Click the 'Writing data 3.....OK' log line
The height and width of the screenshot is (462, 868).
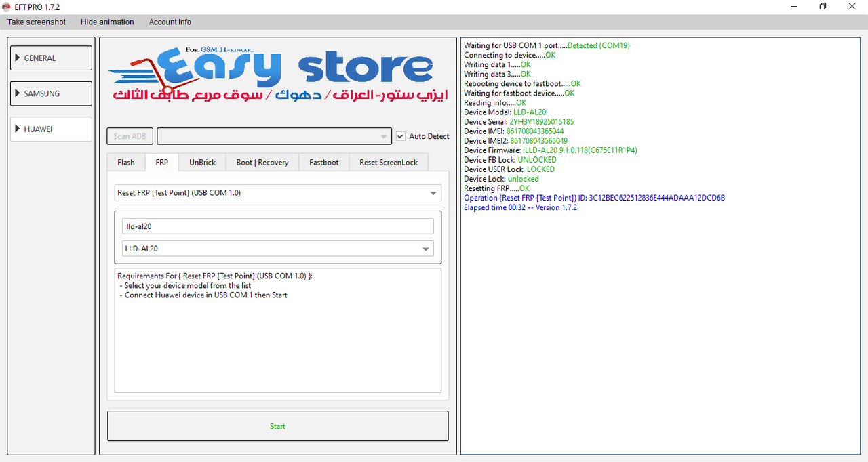(x=497, y=75)
